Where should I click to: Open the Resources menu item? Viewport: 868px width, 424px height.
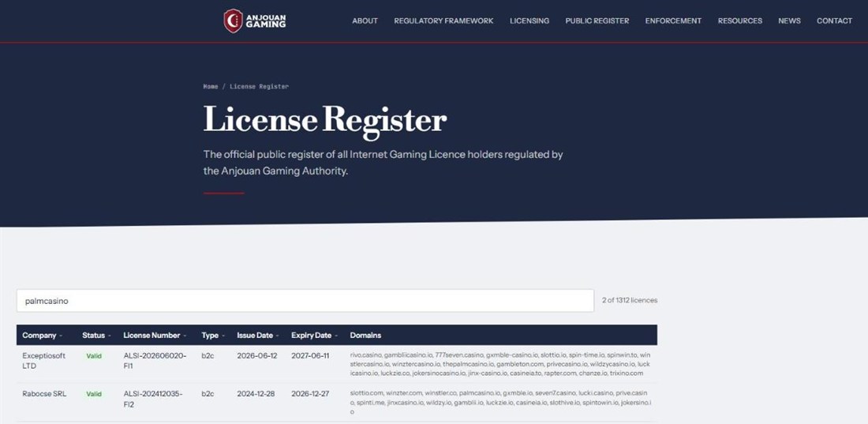pyautogui.click(x=739, y=21)
